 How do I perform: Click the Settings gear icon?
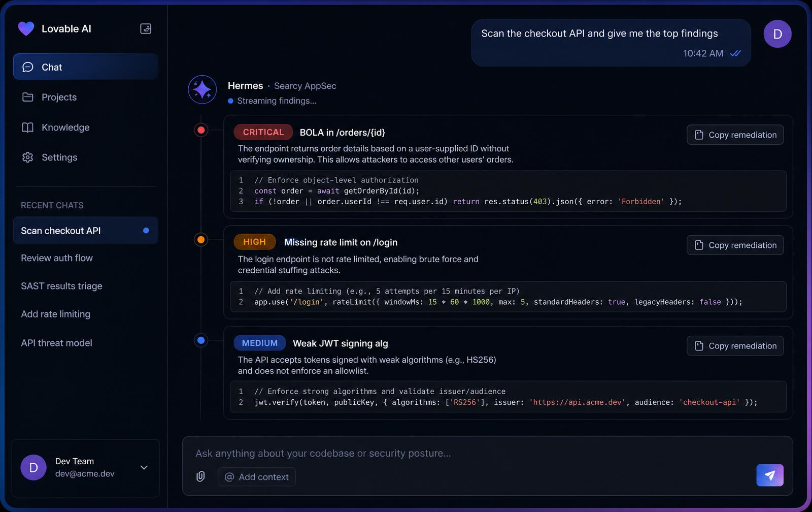coord(28,157)
